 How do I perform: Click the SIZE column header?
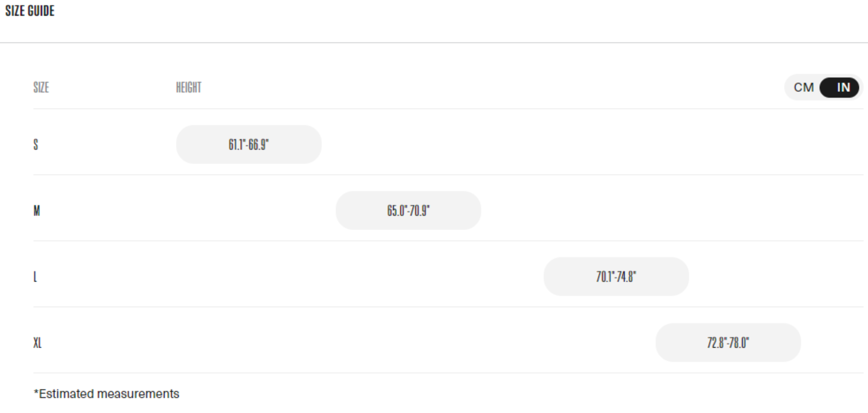coord(41,88)
